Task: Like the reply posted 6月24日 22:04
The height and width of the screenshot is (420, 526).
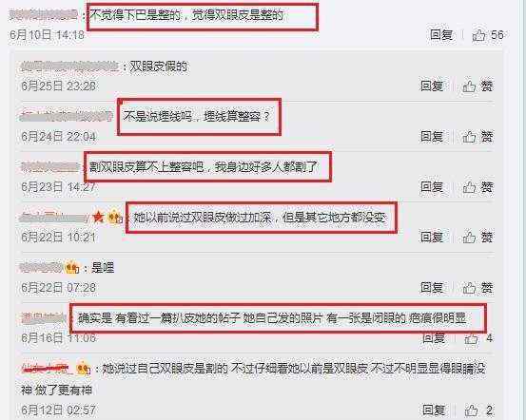Action: click(x=469, y=137)
